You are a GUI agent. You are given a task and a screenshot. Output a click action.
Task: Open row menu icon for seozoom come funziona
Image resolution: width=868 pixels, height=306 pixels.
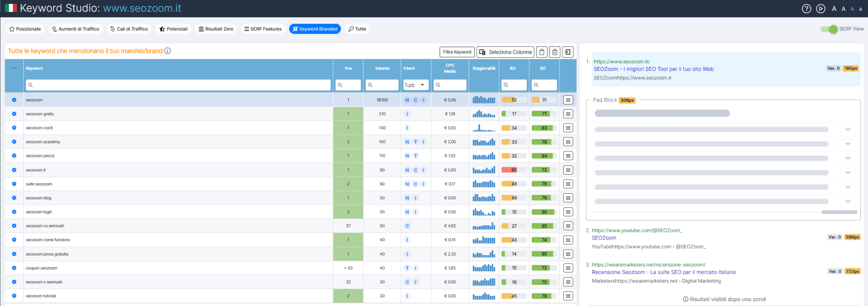click(x=568, y=240)
